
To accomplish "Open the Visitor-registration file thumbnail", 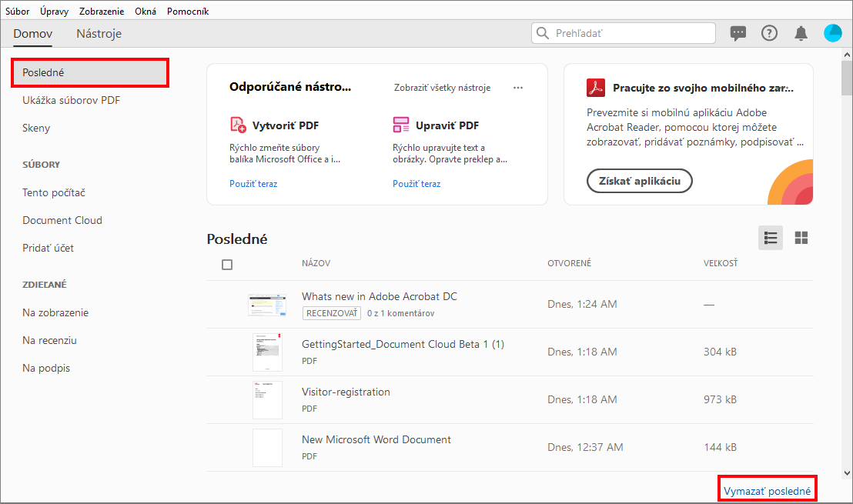I will (267, 399).
